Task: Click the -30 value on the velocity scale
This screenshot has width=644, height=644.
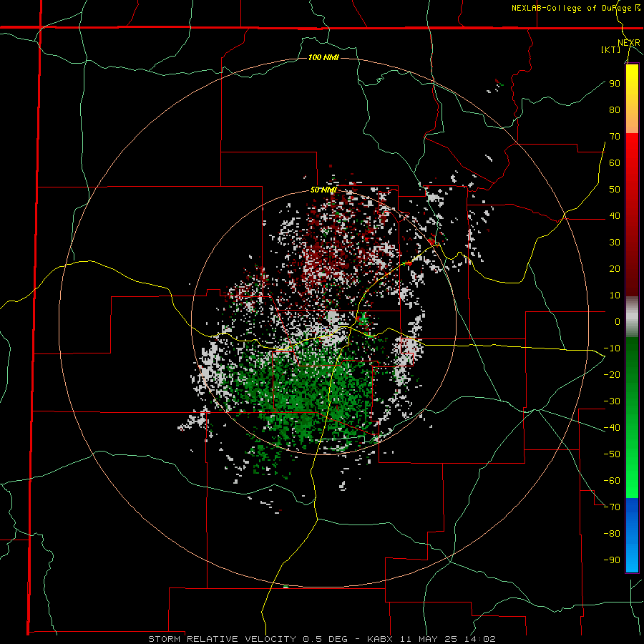Action: point(612,401)
